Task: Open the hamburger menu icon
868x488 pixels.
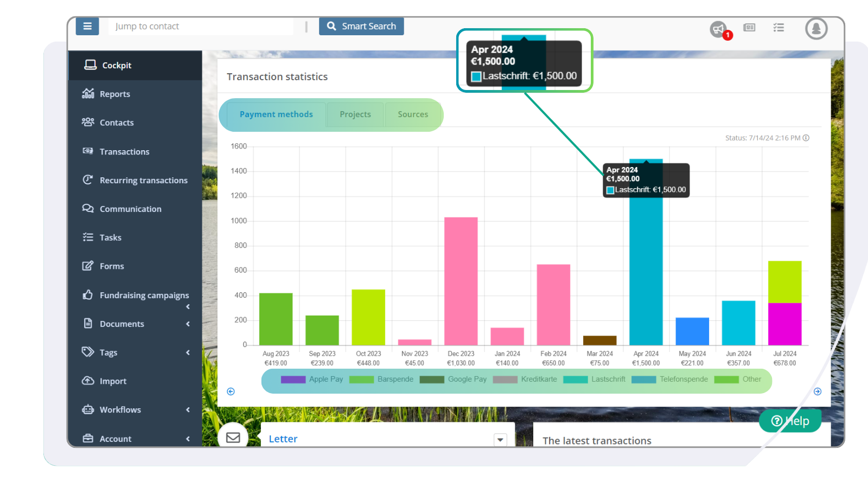Action: (87, 26)
